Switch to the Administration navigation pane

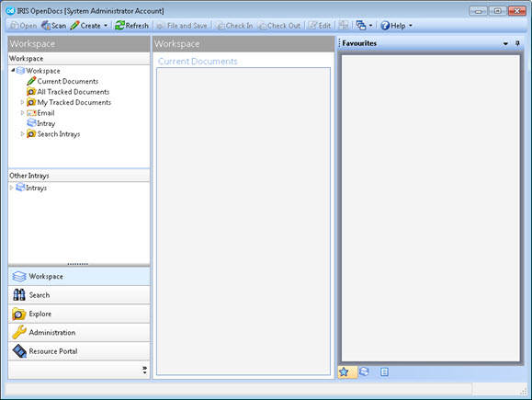[x=79, y=333]
